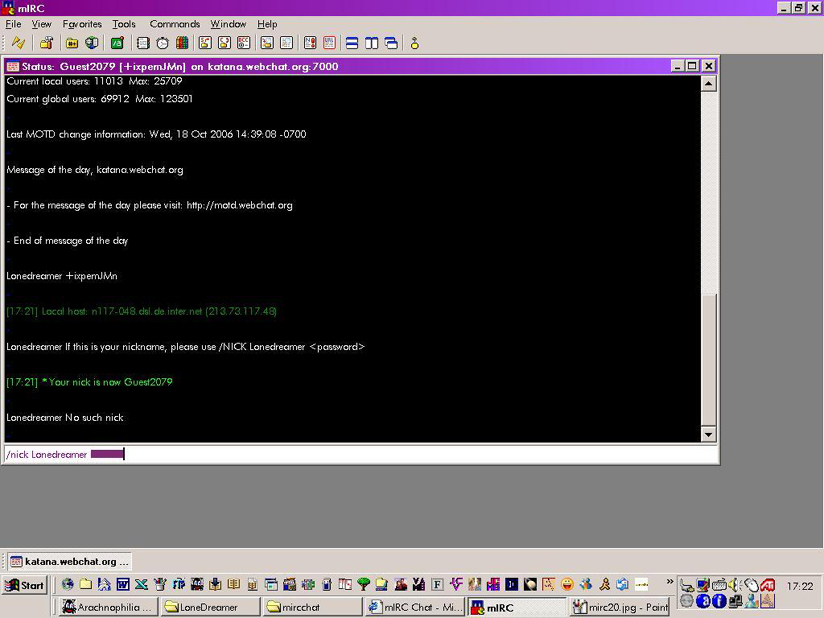Screen dimensions: 824x618
Task: Click the colored books toolbar icon
Action: [182, 43]
